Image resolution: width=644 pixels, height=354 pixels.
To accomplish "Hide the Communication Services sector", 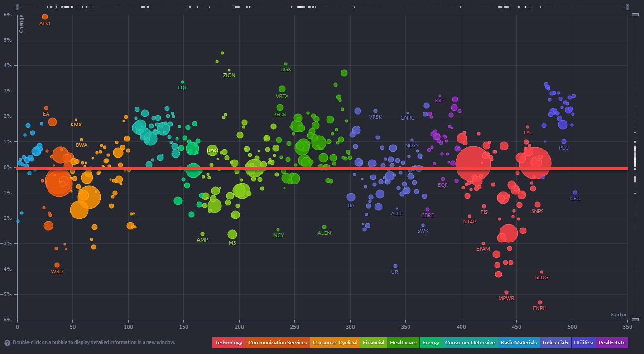I will 277,343.
